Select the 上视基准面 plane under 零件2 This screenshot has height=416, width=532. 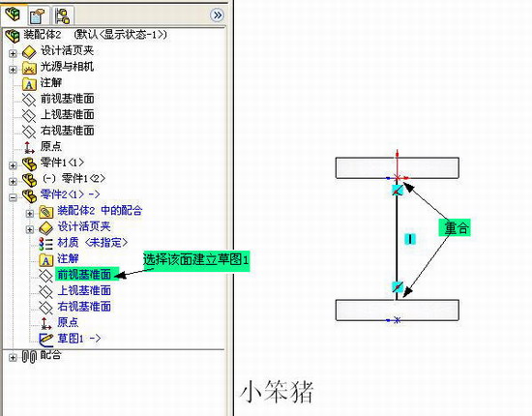click(x=84, y=290)
